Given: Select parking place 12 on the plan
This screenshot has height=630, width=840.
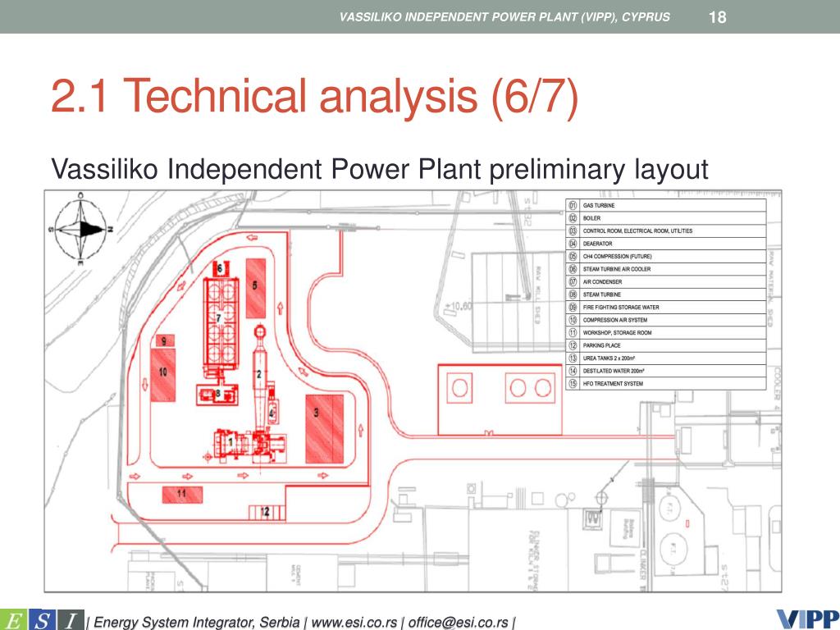Looking at the screenshot, I should [267, 513].
